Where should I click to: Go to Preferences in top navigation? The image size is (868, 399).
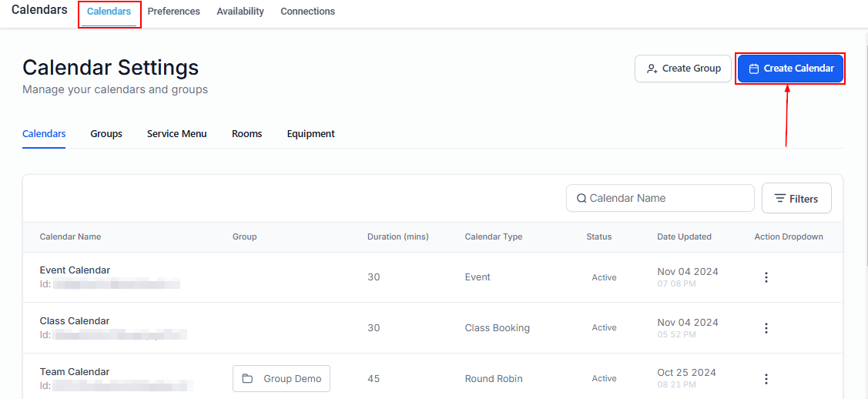tap(174, 12)
